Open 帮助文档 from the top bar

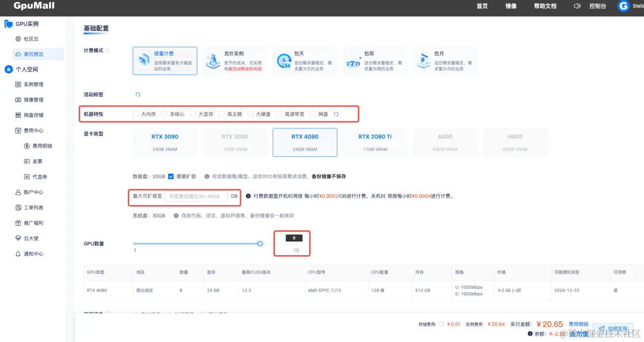click(x=545, y=6)
